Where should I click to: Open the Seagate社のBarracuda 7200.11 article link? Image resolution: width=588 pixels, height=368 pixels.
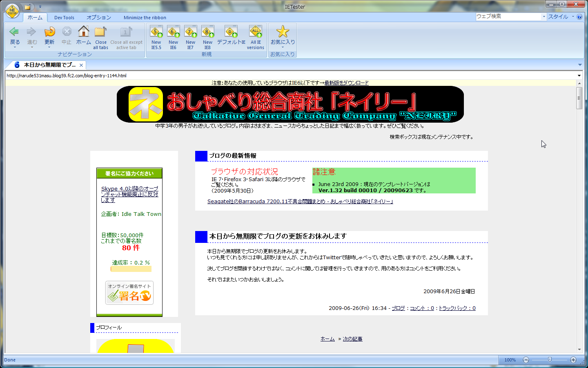click(x=300, y=201)
